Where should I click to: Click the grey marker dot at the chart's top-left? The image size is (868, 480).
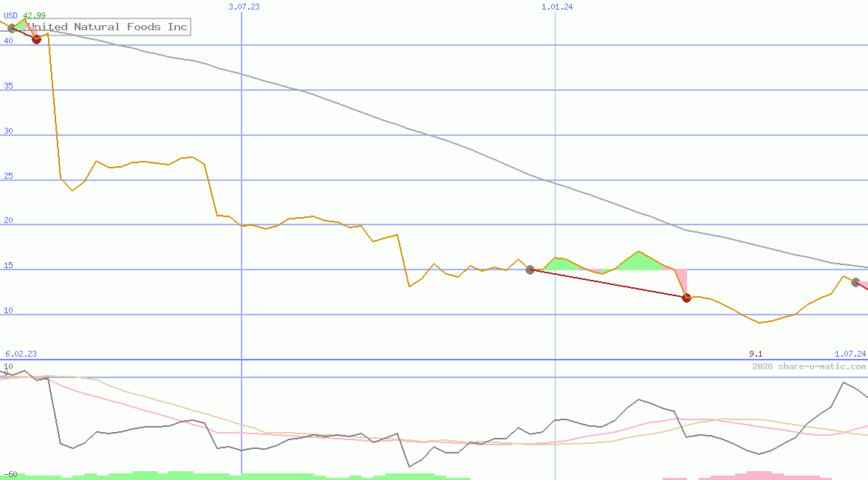coord(12,29)
